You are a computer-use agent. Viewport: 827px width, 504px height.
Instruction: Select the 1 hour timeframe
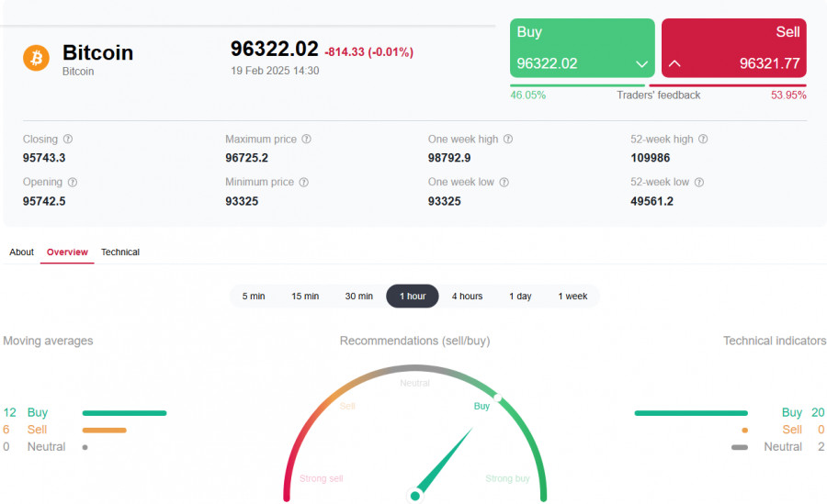413,297
